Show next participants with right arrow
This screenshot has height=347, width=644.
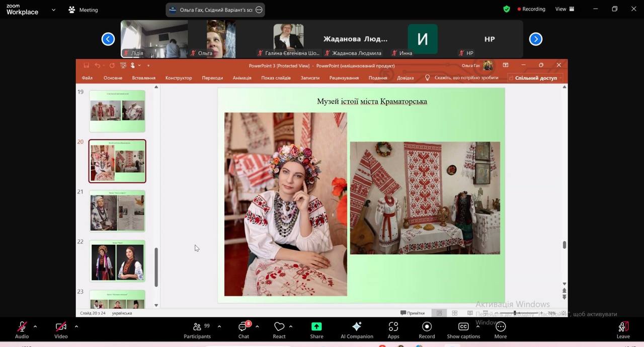coord(536,39)
